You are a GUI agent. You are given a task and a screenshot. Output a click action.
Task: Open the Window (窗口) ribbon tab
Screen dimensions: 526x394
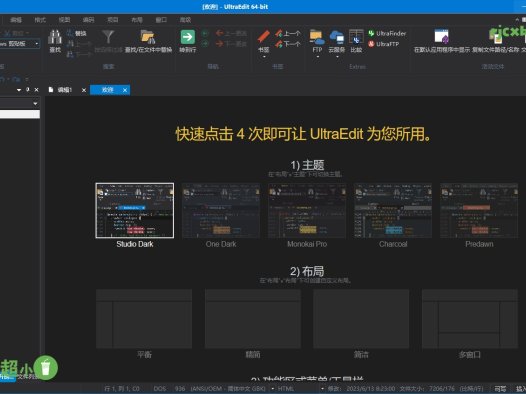[161, 20]
